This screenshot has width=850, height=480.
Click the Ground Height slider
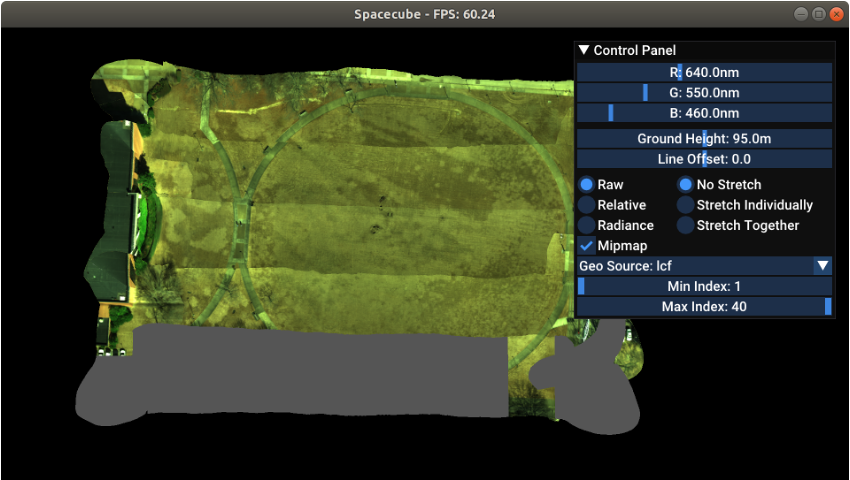(x=704, y=139)
